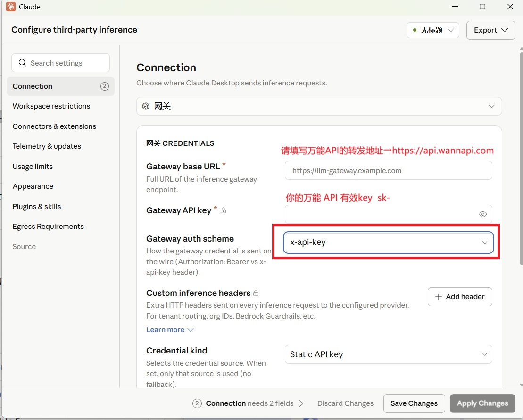This screenshot has width=523, height=420.
Task: Open the Credential kind dropdown
Action: tap(388, 354)
